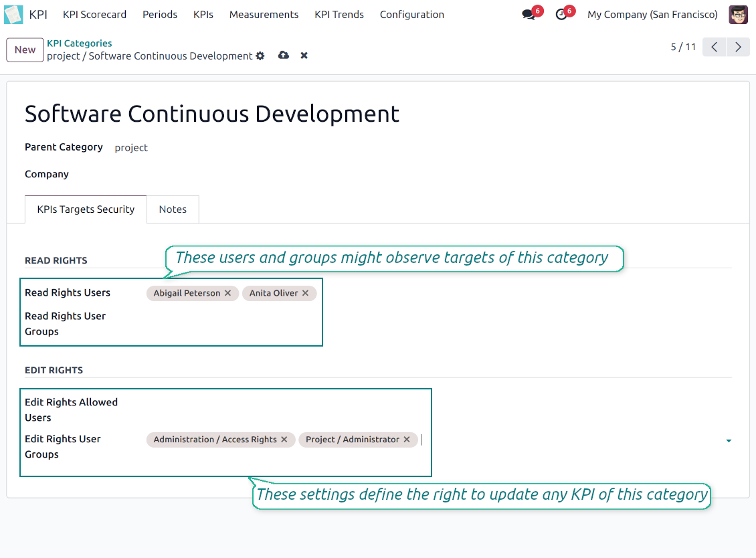Open the KPI app home icon
Screen dimensions: 756x558
click(13, 15)
